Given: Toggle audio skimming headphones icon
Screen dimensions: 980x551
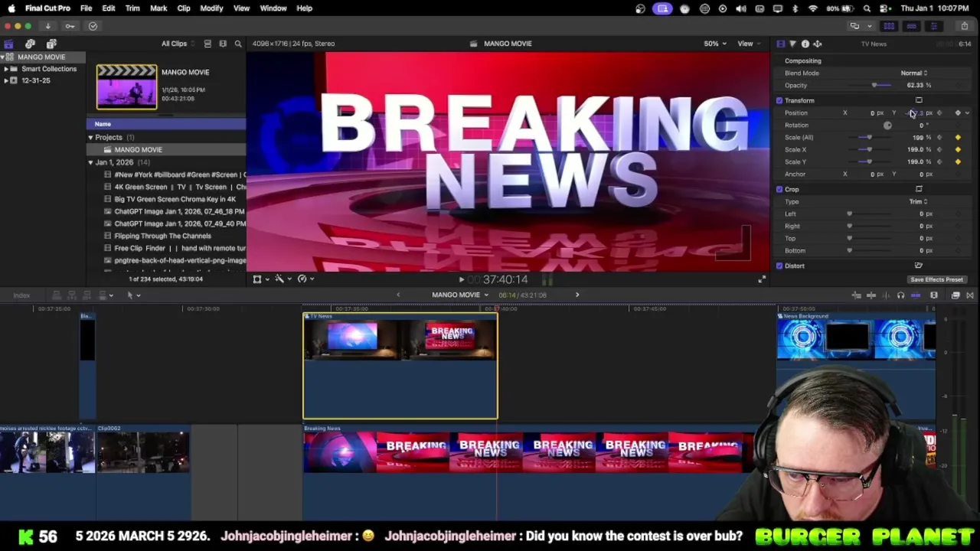Looking at the screenshot, I should click(x=900, y=295).
